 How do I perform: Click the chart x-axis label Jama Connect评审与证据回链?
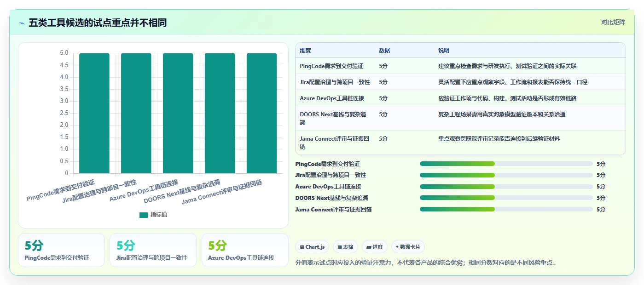tap(222, 192)
